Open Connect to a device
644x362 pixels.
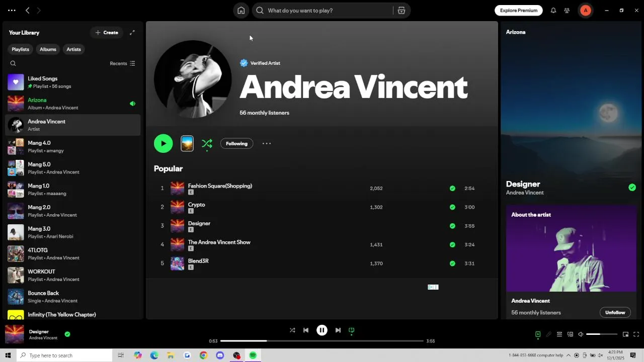(x=570, y=334)
